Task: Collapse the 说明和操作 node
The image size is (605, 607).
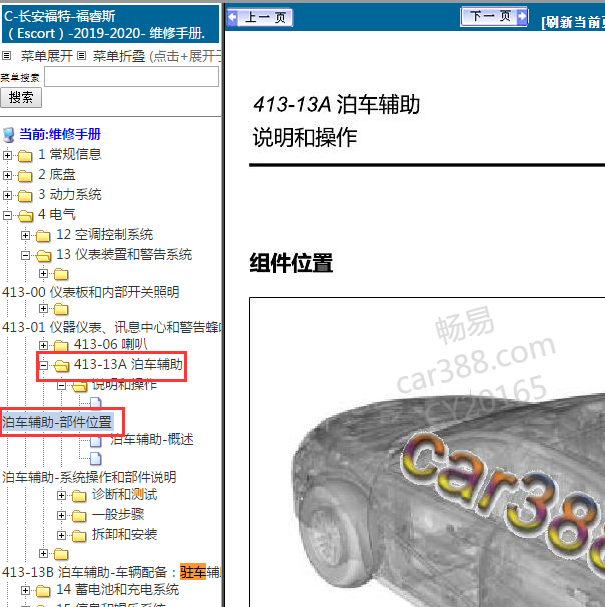Action: pyautogui.click(x=61, y=386)
